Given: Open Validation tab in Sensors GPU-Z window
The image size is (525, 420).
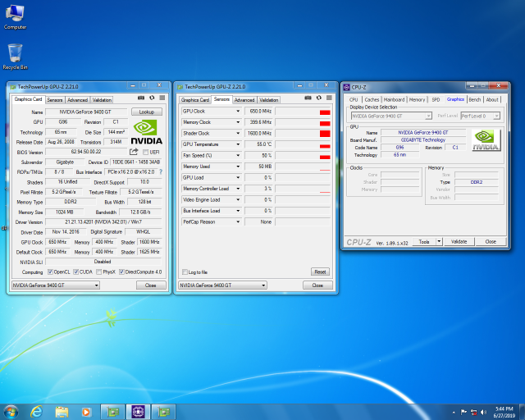Looking at the screenshot, I should pos(268,100).
